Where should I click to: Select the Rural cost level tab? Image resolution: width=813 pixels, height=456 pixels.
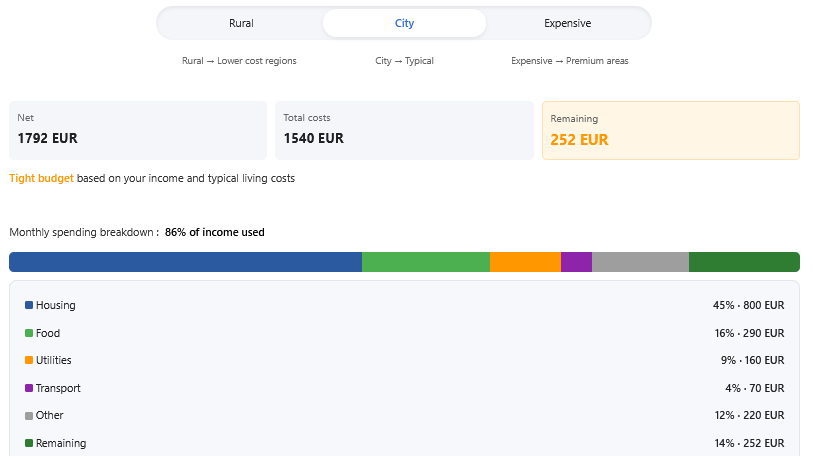point(241,23)
